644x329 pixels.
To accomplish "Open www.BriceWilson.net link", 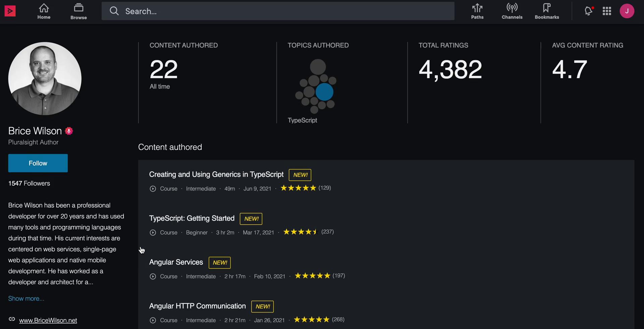I will point(48,321).
